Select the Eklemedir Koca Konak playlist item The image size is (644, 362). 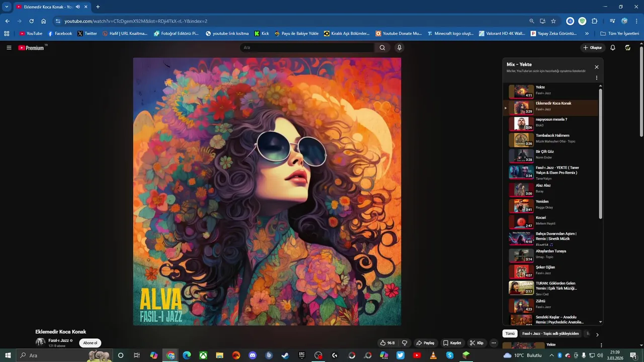[550, 108]
